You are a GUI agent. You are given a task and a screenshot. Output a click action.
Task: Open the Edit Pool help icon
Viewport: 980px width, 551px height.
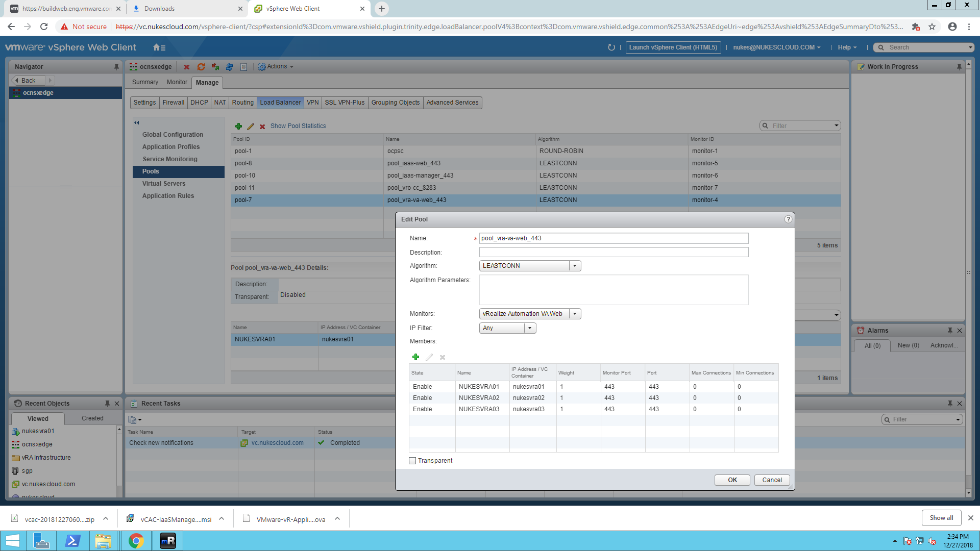[788, 219]
